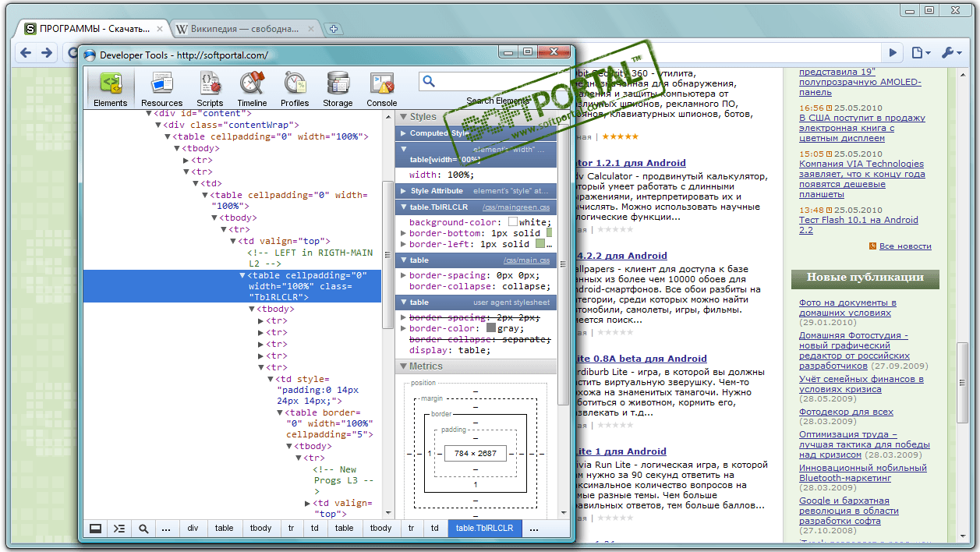Activate the inspect element magnifier icon
The height and width of the screenshot is (552, 980).
(x=143, y=528)
